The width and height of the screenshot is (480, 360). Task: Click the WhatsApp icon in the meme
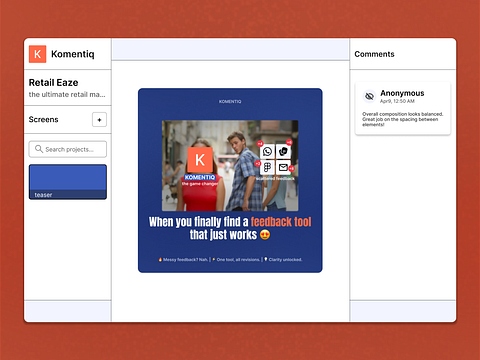point(267,152)
